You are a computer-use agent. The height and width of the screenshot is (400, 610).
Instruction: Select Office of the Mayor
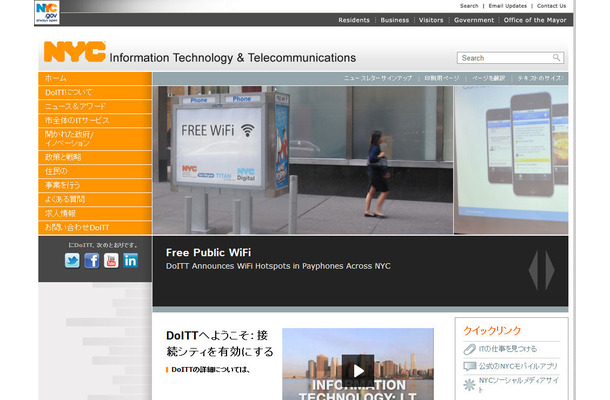click(535, 20)
